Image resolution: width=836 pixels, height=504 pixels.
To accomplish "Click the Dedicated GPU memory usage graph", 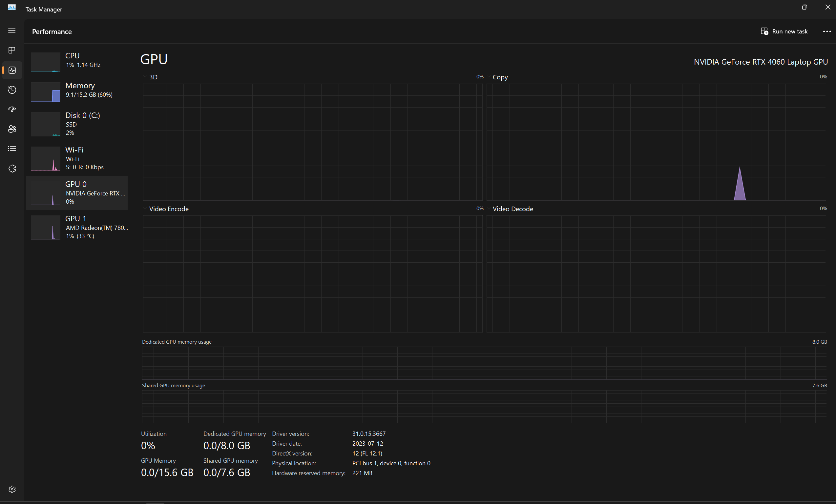I will 484,363.
